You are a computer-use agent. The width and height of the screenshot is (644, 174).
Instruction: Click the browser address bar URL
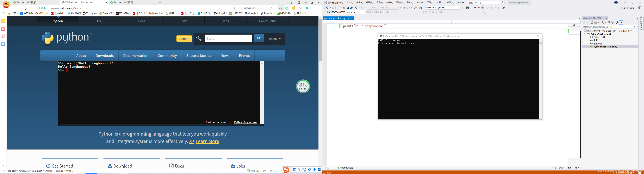63,8
